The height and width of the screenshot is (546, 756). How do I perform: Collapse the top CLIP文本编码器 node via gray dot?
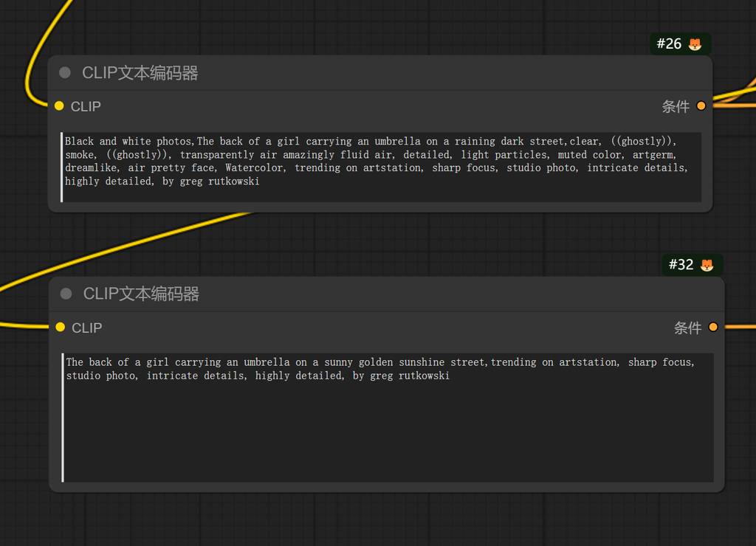tap(65, 72)
